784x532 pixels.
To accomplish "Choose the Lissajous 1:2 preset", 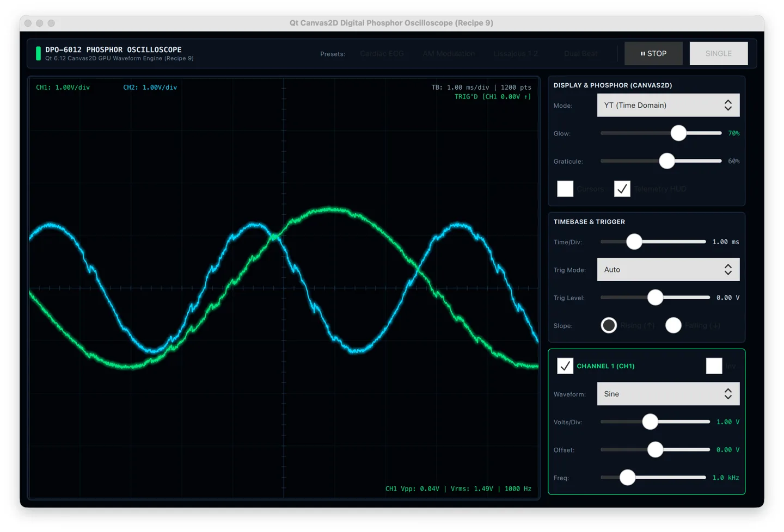I will [515, 53].
